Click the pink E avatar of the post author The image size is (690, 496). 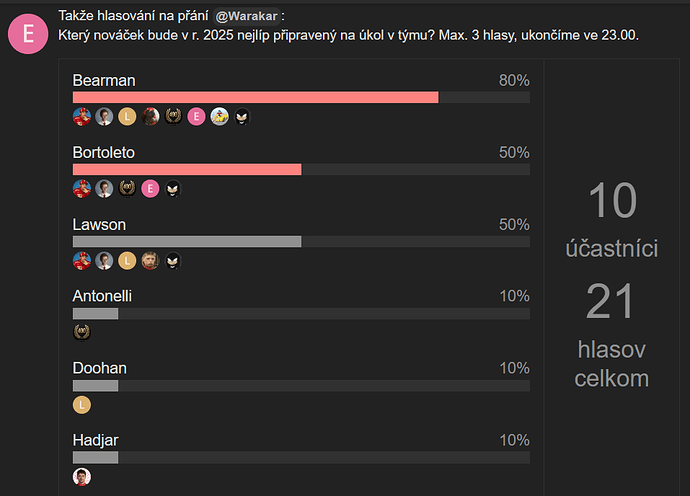[x=28, y=34]
